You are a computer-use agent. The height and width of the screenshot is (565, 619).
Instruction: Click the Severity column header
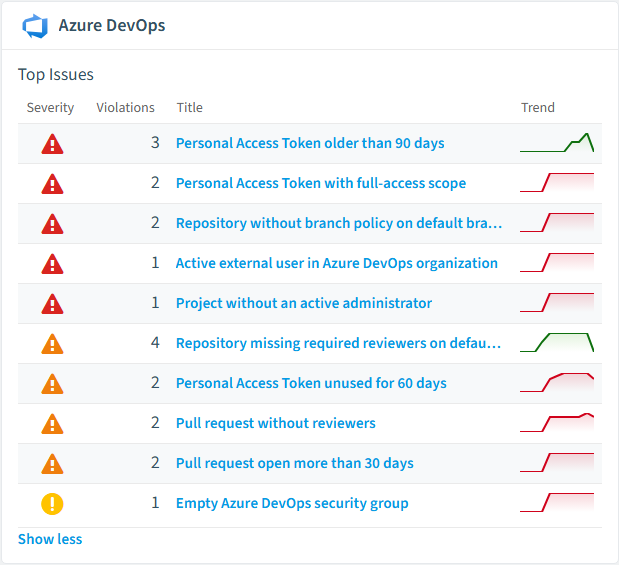pos(50,107)
